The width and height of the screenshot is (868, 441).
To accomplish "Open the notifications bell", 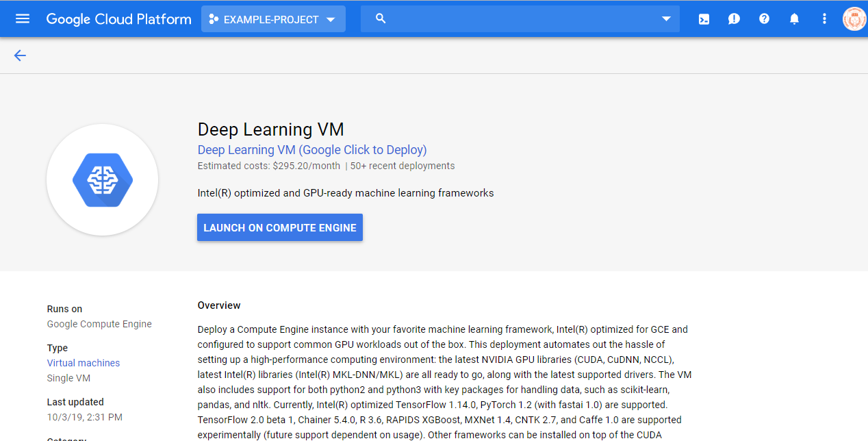I will click(794, 19).
